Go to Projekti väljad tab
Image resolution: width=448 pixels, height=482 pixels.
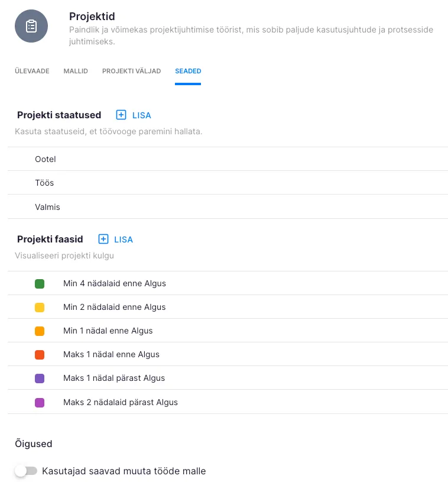pyautogui.click(x=131, y=72)
